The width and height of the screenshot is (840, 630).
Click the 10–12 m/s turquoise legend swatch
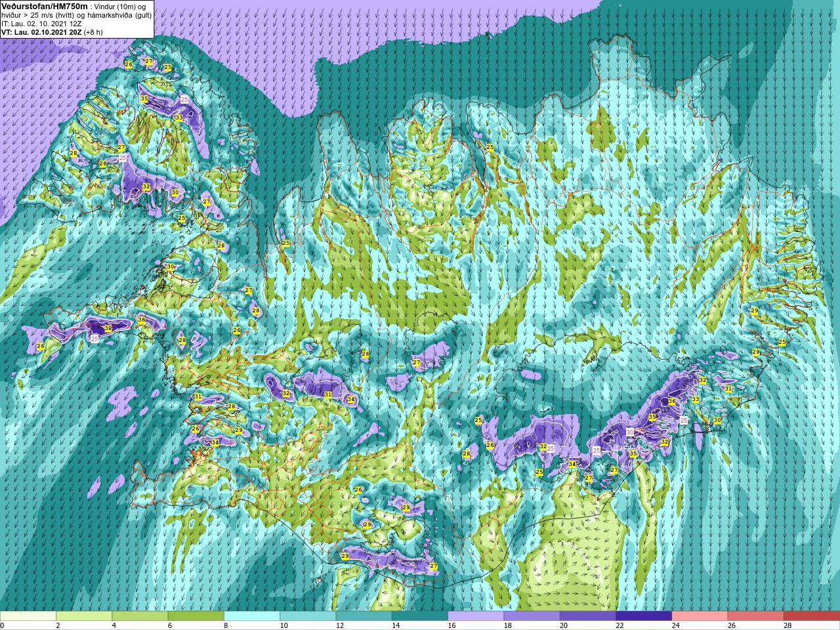click(x=308, y=616)
